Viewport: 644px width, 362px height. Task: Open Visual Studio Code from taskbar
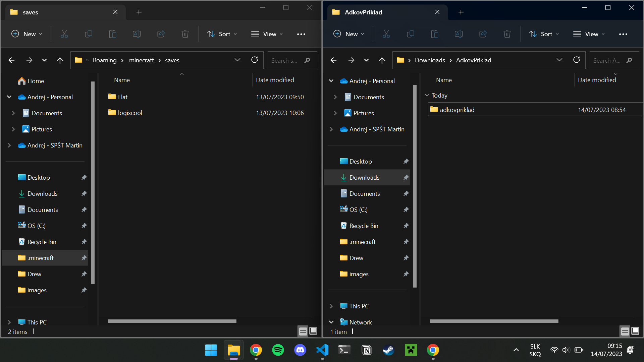coord(322,350)
